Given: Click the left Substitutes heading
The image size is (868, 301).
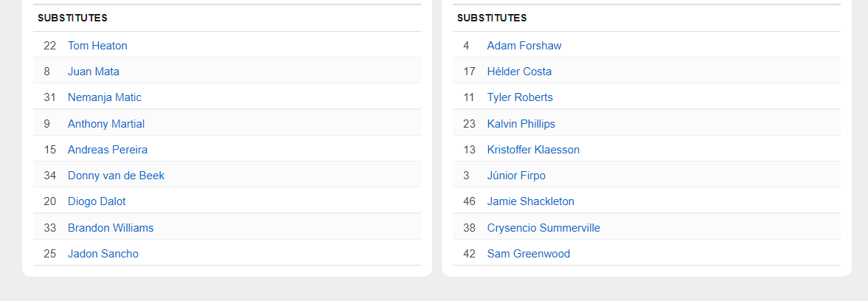Looking at the screenshot, I should point(72,18).
